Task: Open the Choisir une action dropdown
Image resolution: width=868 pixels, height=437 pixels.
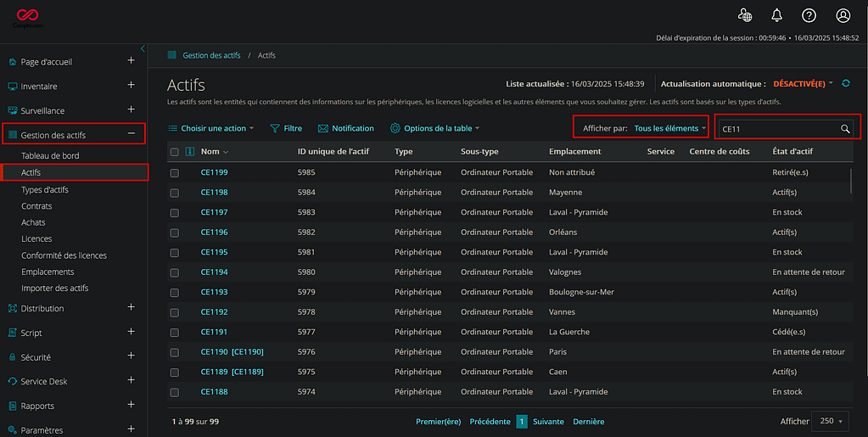Action: [x=212, y=129]
